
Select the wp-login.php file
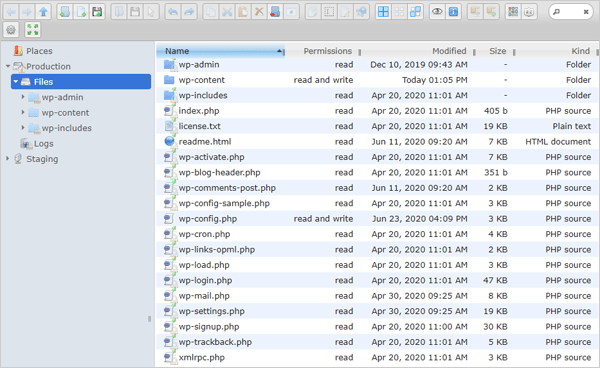377,280
